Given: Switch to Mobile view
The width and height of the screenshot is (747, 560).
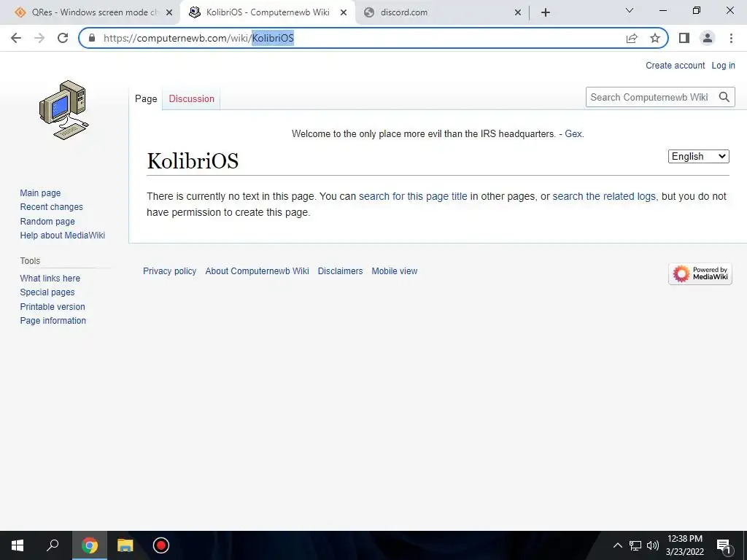Looking at the screenshot, I should coord(395,271).
